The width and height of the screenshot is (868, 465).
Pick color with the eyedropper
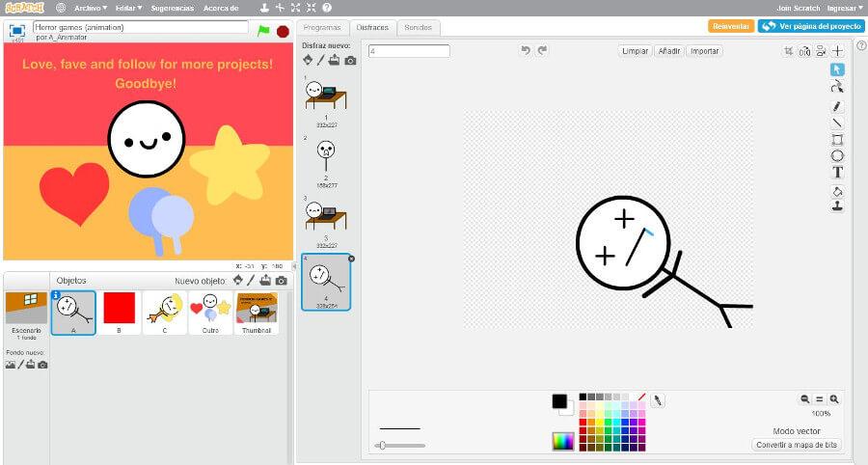coord(658,400)
